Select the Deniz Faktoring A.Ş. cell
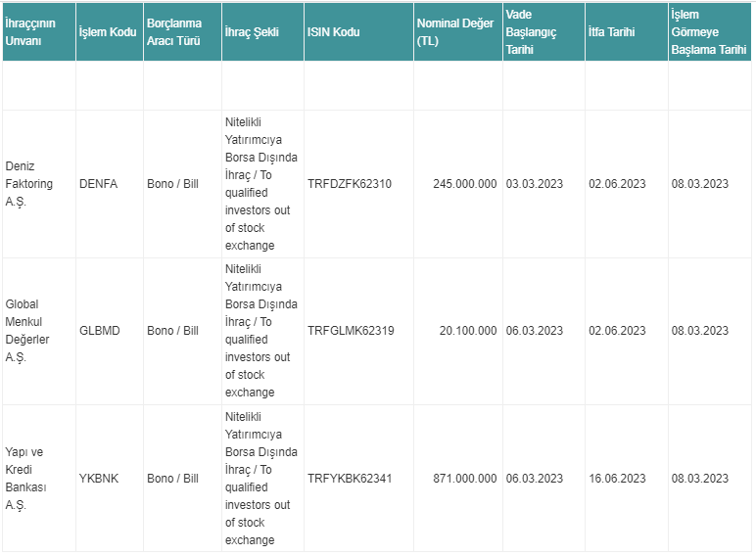 click(x=39, y=184)
